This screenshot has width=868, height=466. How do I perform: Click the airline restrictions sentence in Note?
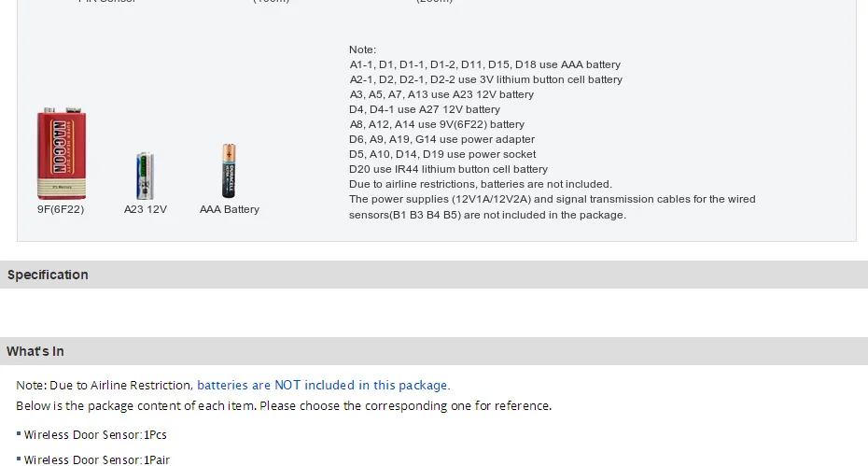click(481, 185)
